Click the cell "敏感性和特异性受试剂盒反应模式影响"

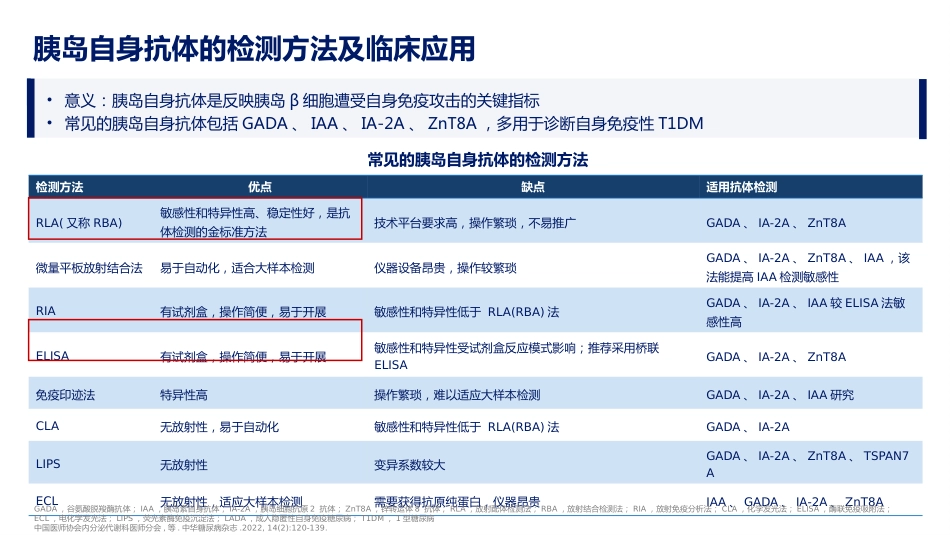(516, 356)
